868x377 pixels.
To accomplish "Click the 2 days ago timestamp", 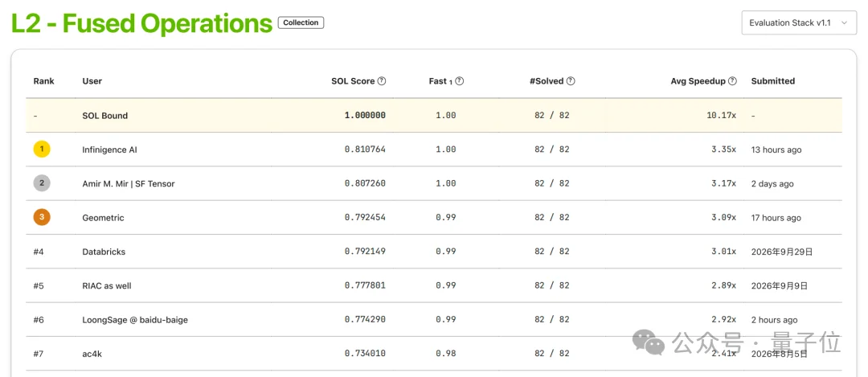I will point(772,184).
